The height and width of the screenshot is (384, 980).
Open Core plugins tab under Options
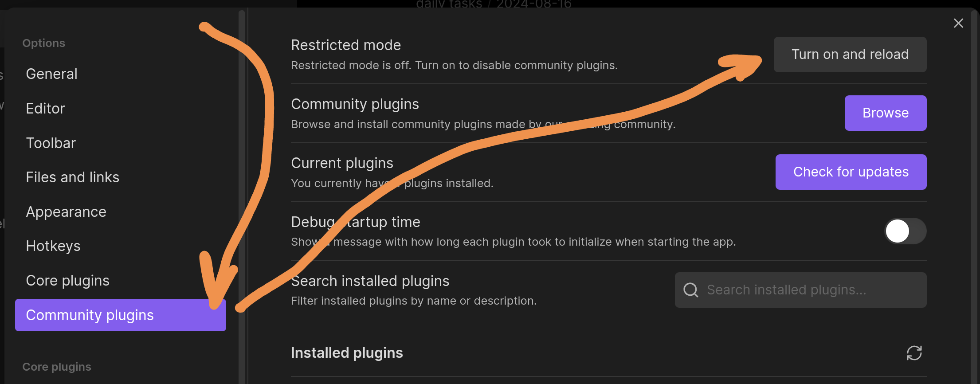coord(68,281)
